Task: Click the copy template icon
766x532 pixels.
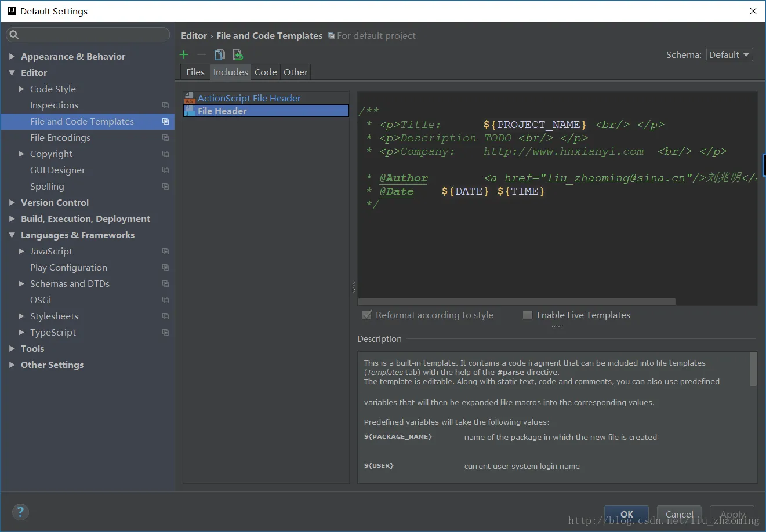Action: tap(219, 54)
